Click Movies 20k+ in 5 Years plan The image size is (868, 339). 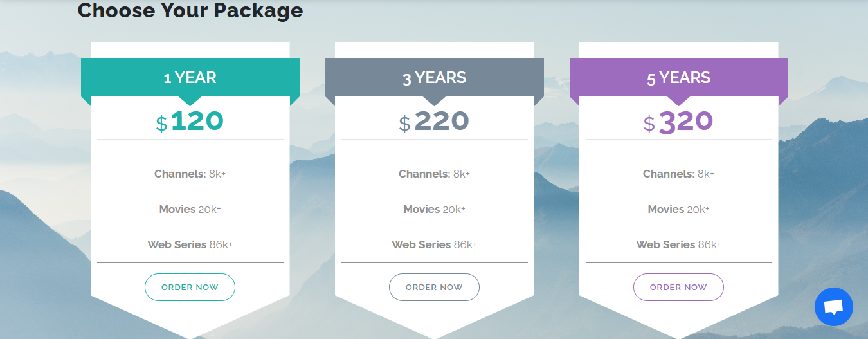click(x=678, y=209)
